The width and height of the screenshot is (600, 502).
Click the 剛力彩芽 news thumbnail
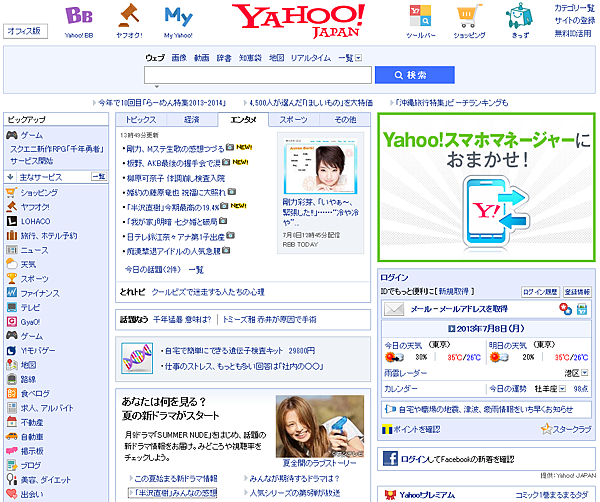320,166
